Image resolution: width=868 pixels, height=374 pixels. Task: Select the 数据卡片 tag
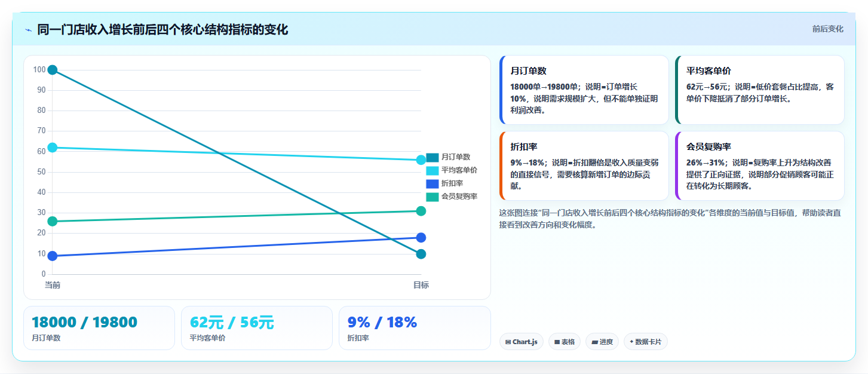coord(646,342)
